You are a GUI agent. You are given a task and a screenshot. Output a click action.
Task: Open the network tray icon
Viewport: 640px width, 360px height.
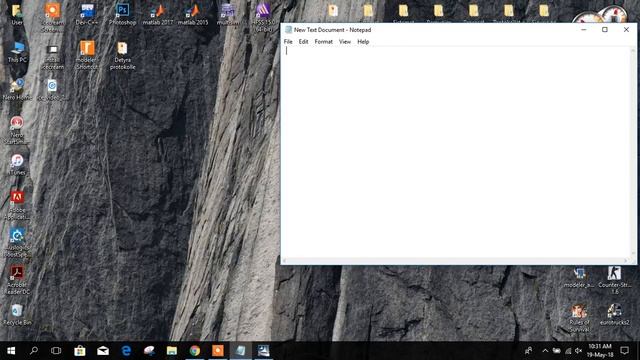pos(568,351)
